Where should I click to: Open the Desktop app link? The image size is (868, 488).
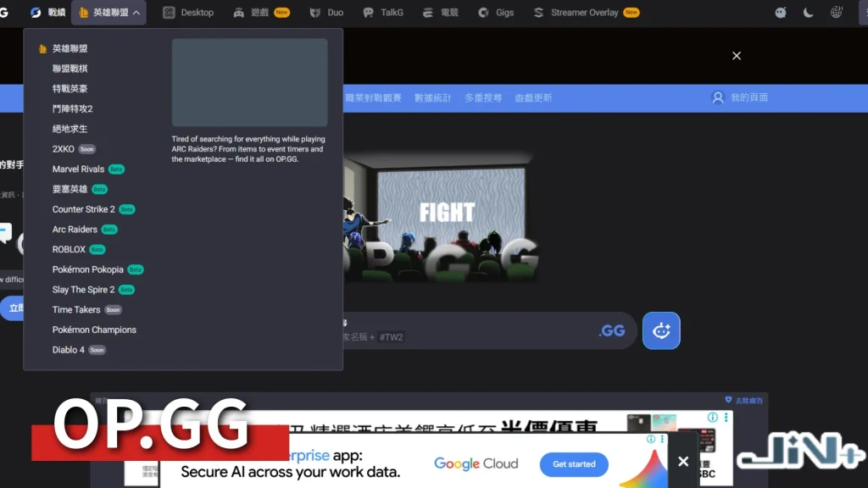188,12
